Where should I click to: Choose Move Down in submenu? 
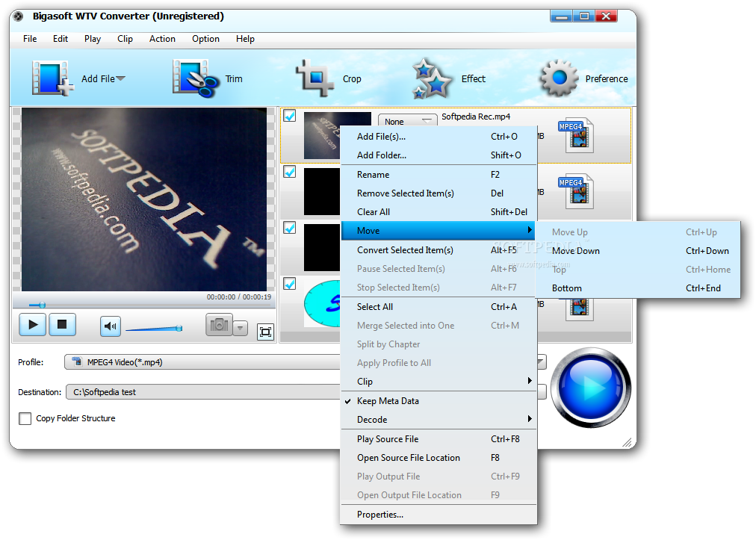pyautogui.click(x=639, y=251)
